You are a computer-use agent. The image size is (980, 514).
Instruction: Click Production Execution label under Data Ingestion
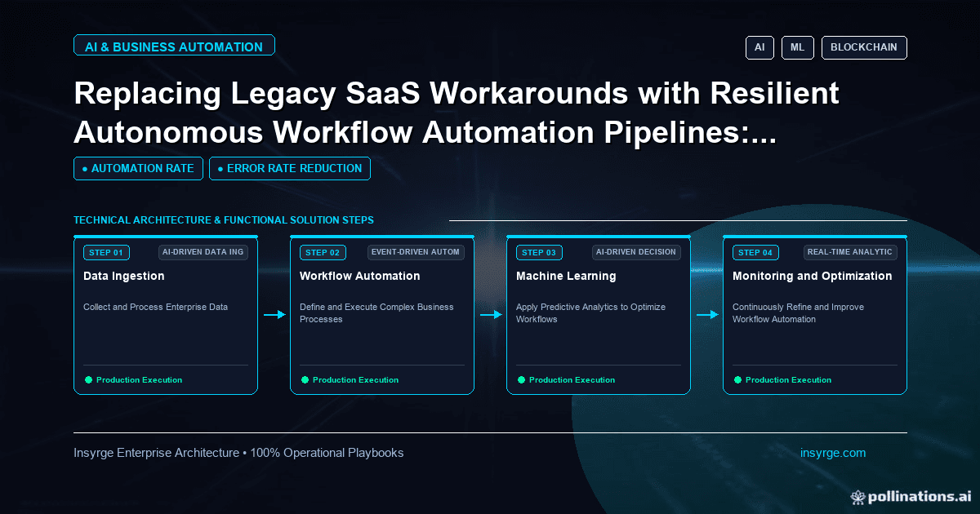[139, 380]
